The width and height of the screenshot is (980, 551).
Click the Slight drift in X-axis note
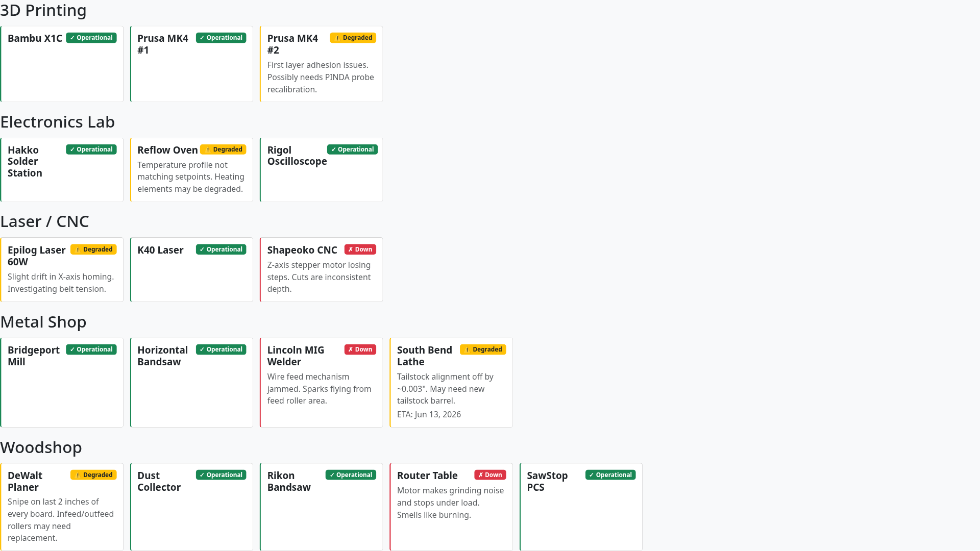pyautogui.click(x=61, y=283)
